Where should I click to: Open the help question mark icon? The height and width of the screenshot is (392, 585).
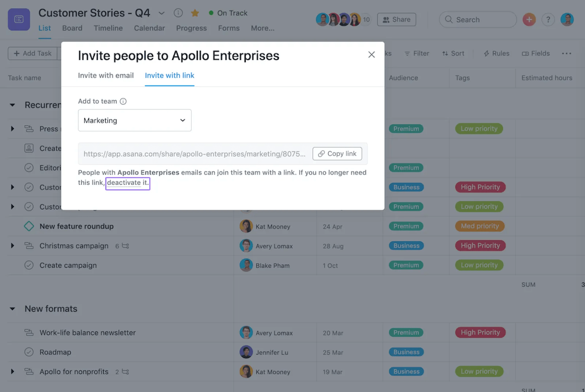[548, 19]
